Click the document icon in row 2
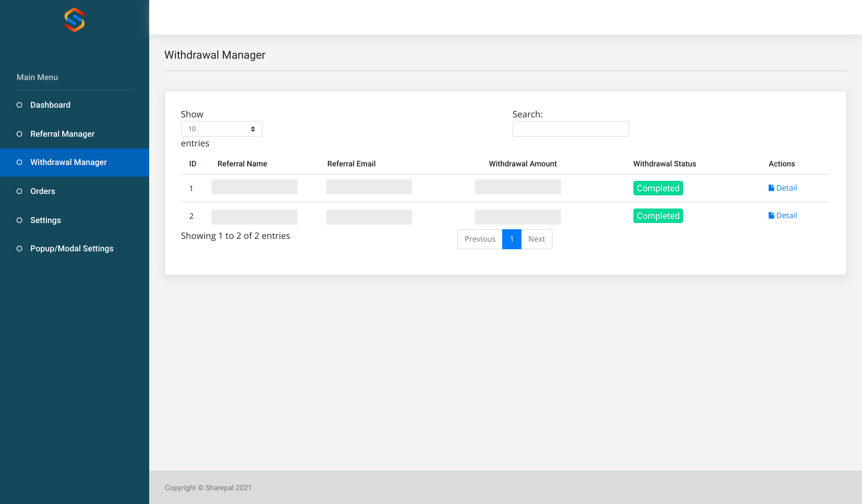862x504 pixels. (x=771, y=215)
